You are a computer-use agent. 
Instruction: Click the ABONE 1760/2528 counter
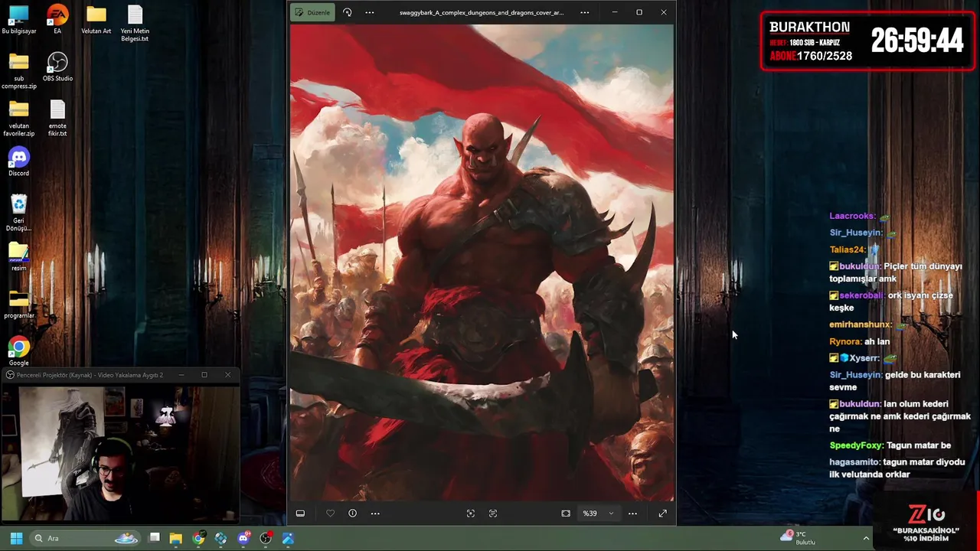coord(810,56)
